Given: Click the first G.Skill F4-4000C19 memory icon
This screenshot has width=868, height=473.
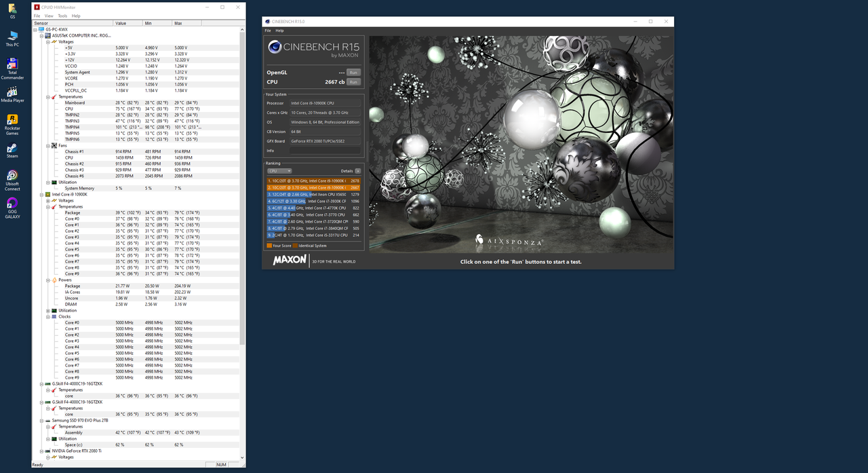Looking at the screenshot, I should pos(48,383).
